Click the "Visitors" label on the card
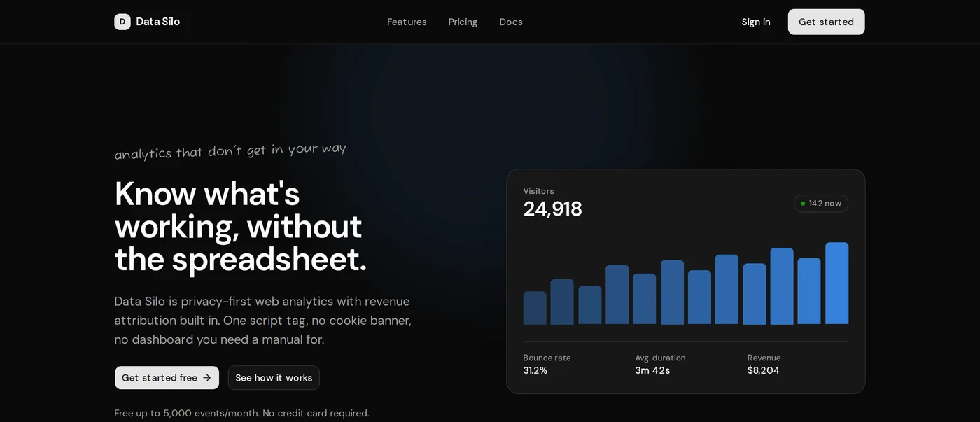Image resolution: width=980 pixels, height=422 pixels. pyautogui.click(x=539, y=191)
